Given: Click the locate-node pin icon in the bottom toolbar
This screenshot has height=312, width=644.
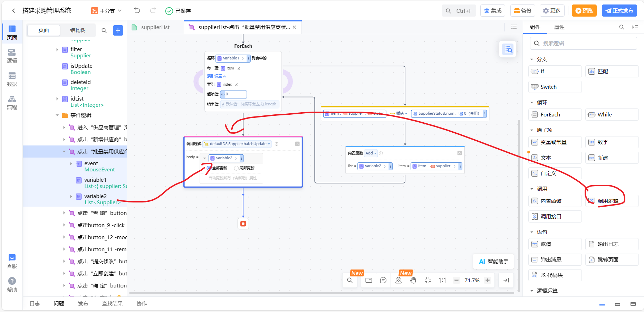Looking at the screenshot, I should 398,280.
